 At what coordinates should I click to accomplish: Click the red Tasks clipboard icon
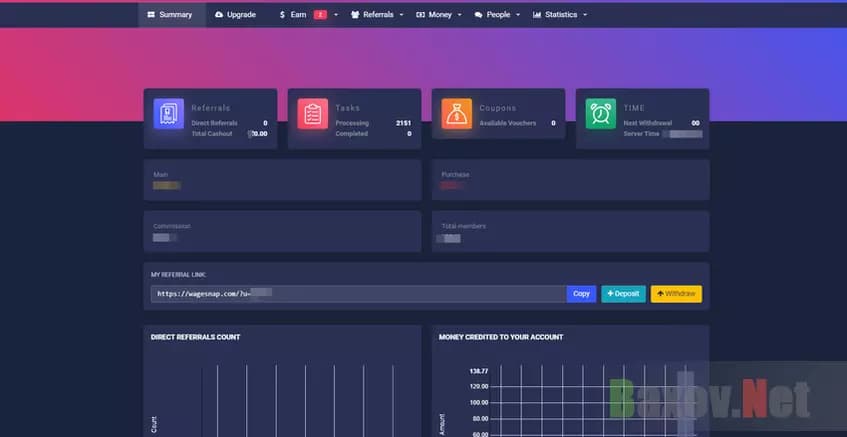[x=313, y=114]
